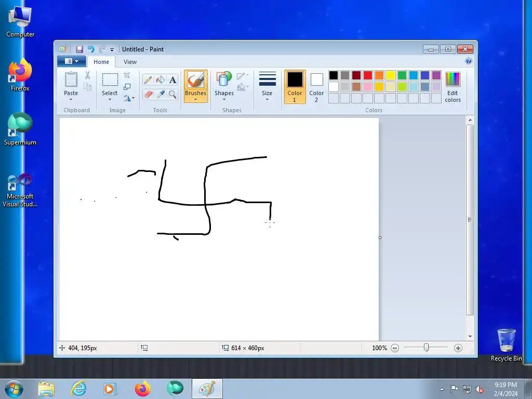Open the Size line thickness dropdown

click(x=267, y=87)
